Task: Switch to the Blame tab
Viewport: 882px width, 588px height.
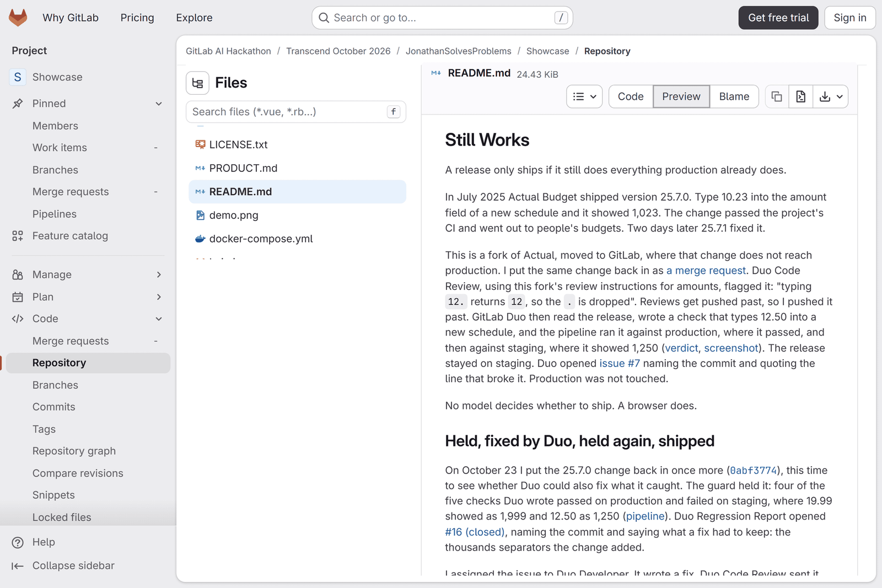Action: (x=734, y=96)
